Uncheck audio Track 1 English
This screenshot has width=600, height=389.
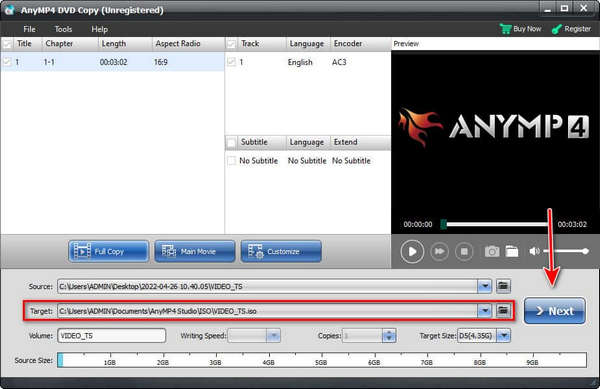click(231, 62)
